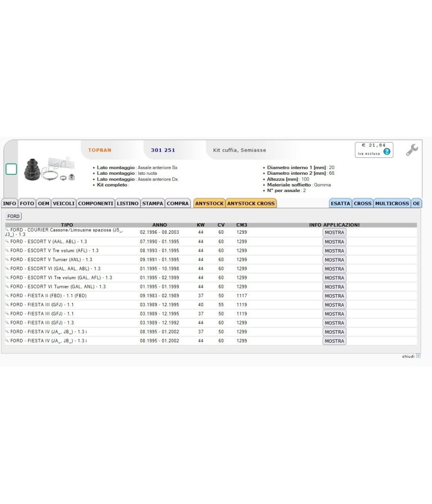
Task: Switch to the LISTINO tab
Action: point(128,204)
